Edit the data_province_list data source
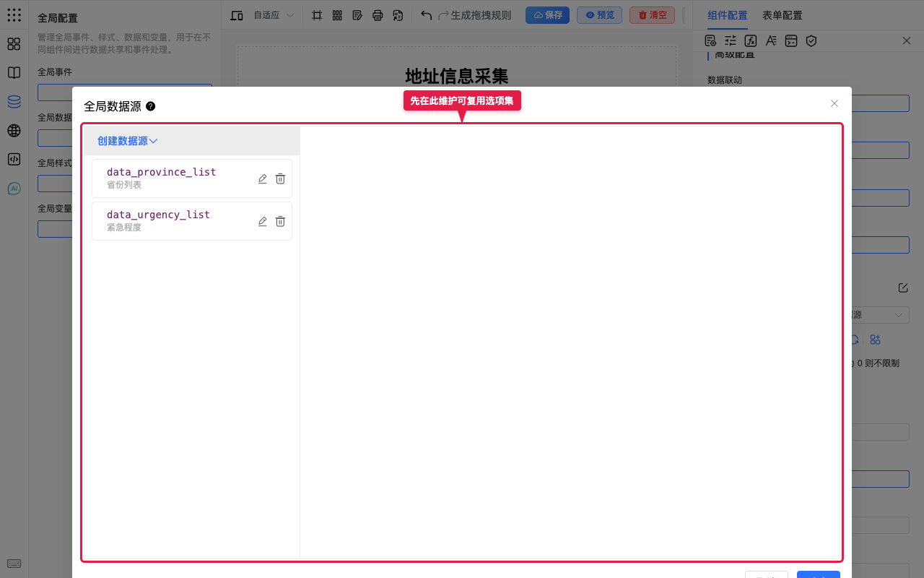 pyautogui.click(x=263, y=179)
